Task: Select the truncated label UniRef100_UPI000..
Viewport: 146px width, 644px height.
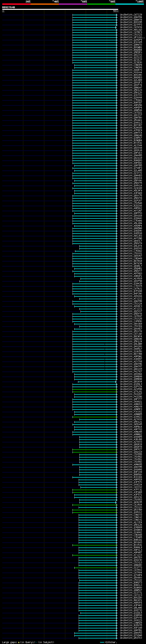Action: [132, 37]
